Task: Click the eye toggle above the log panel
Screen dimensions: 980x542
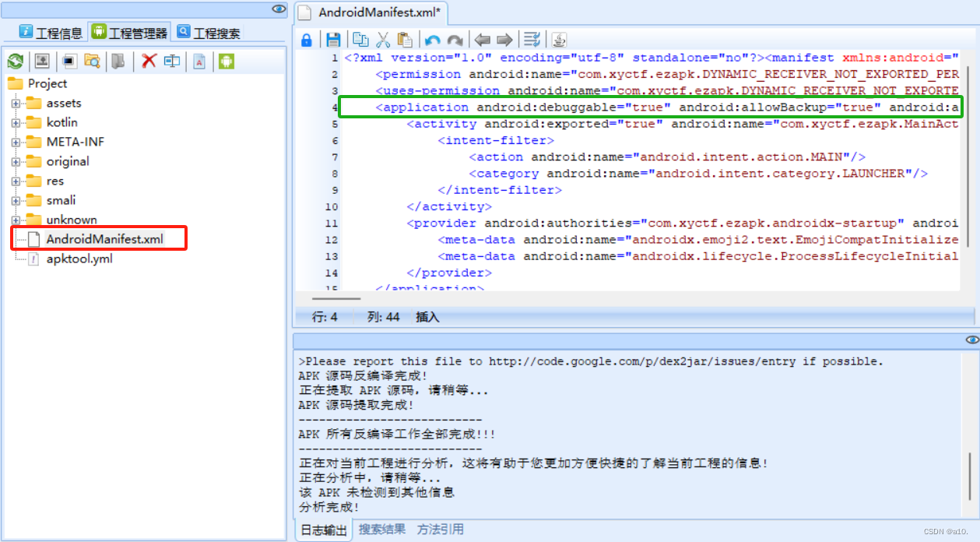Action: [971, 340]
